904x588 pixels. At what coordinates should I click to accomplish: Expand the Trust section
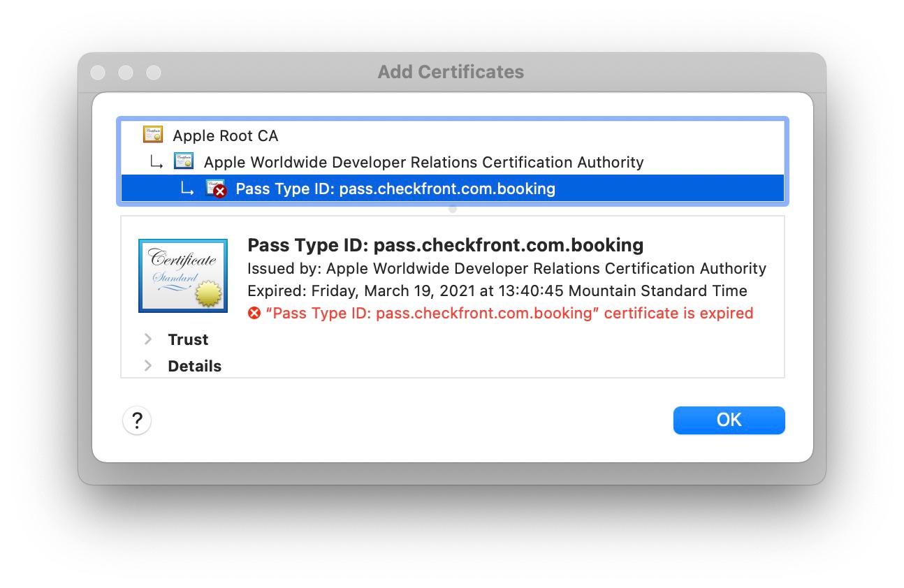187,339
